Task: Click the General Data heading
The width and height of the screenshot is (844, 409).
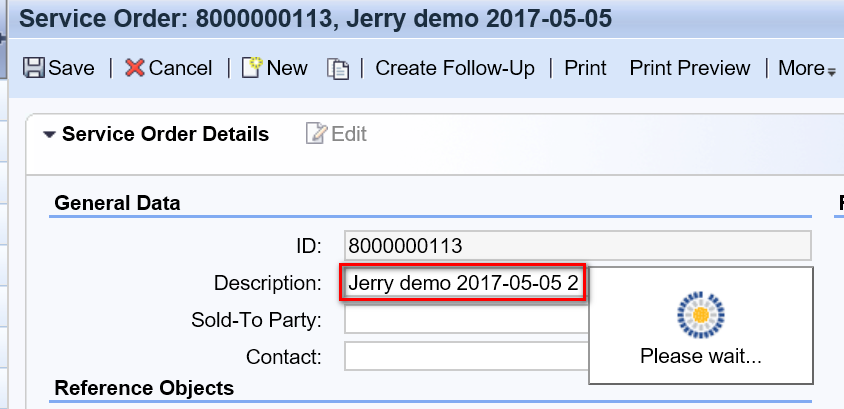Action: (x=117, y=203)
